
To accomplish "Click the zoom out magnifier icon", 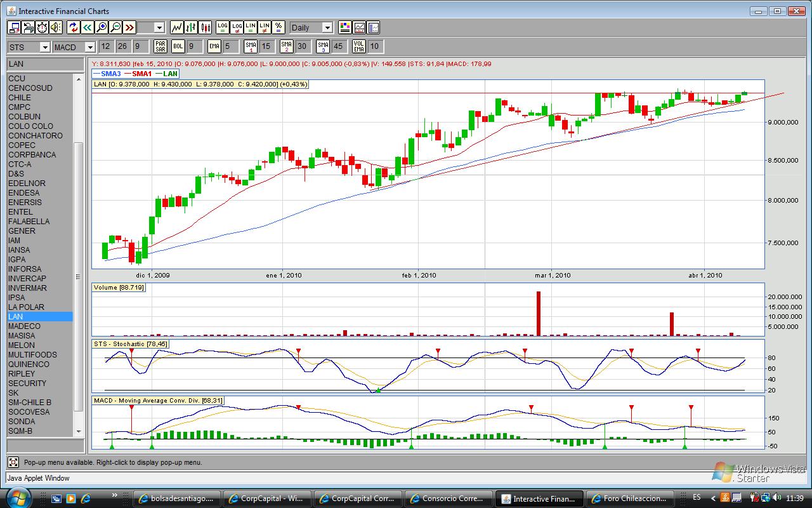I will 115,27.
